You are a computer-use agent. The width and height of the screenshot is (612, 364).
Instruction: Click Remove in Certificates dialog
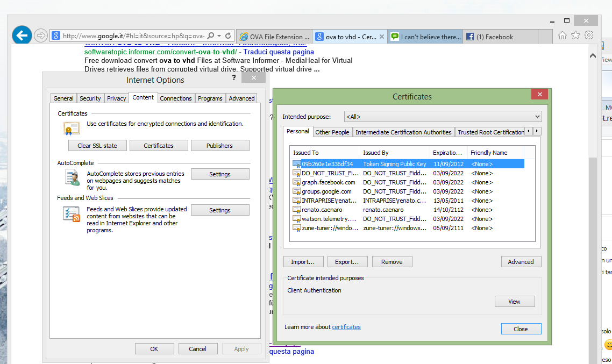(392, 262)
